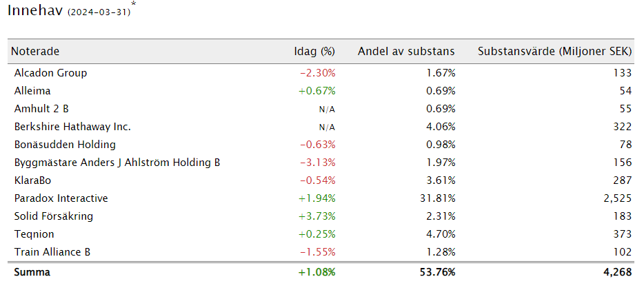Click the Alcadon Group holding name
Screen dimensions: 644x290
pos(50,73)
